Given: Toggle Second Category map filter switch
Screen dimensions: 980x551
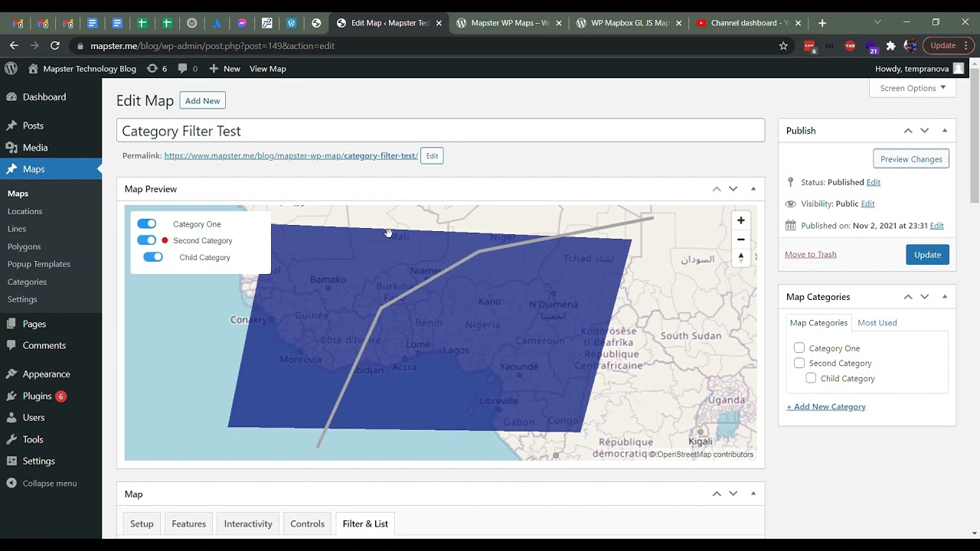Looking at the screenshot, I should 147,240.
